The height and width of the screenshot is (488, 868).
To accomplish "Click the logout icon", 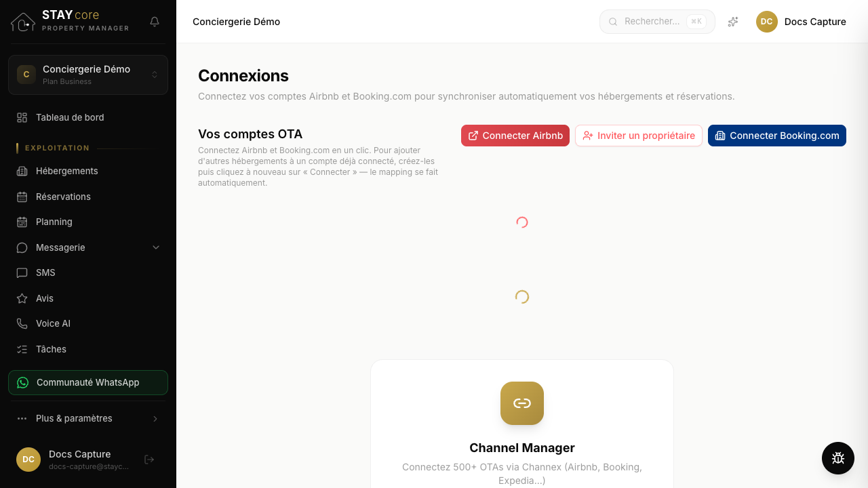I will 150,460.
